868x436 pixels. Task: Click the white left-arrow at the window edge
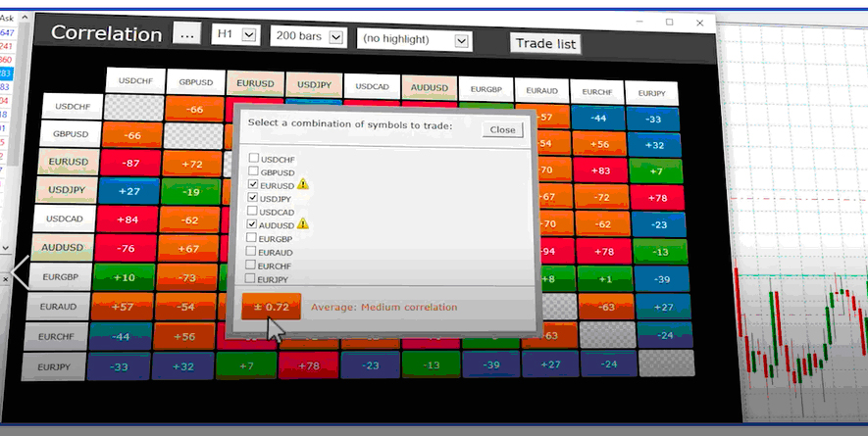(20, 272)
